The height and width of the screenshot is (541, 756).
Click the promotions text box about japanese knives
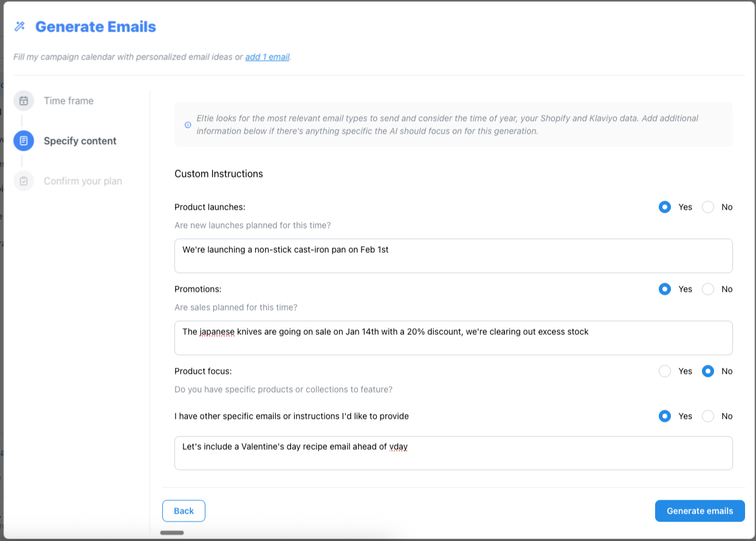453,338
